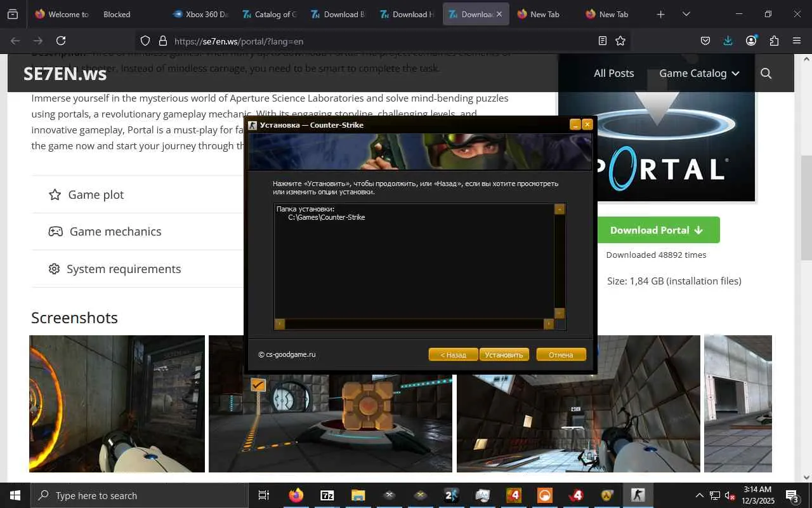
Task: Click the network status tray icon
Action: coord(714,495)
